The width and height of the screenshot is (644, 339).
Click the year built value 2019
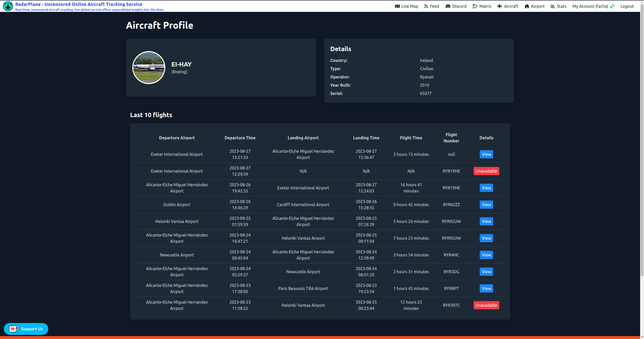[425, 85]
